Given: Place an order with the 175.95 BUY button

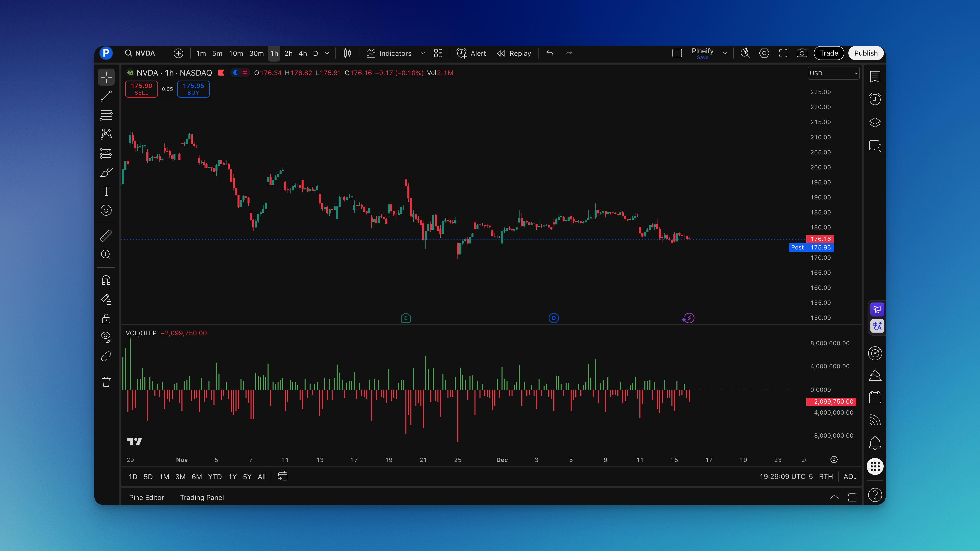Looking at the screenshot, I should click(x=193, y=89).
